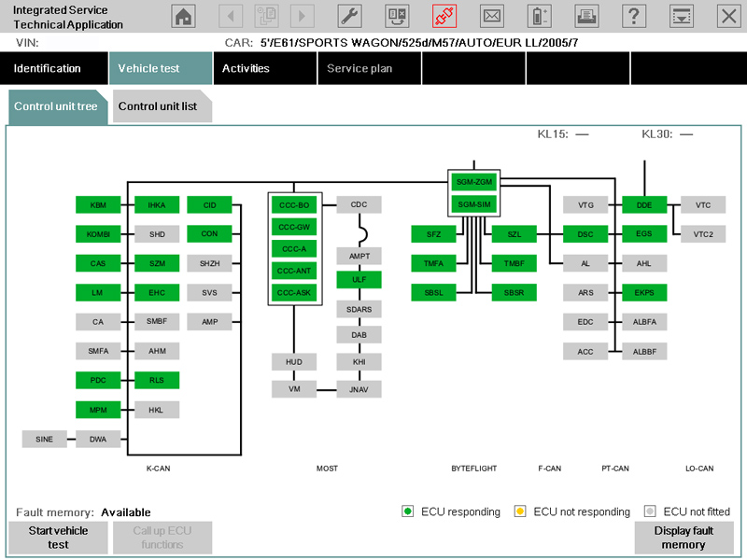Select the EGS control unit
Image resolution: width=747 pixels, height=560 pixels.
(x=644, y=234)
